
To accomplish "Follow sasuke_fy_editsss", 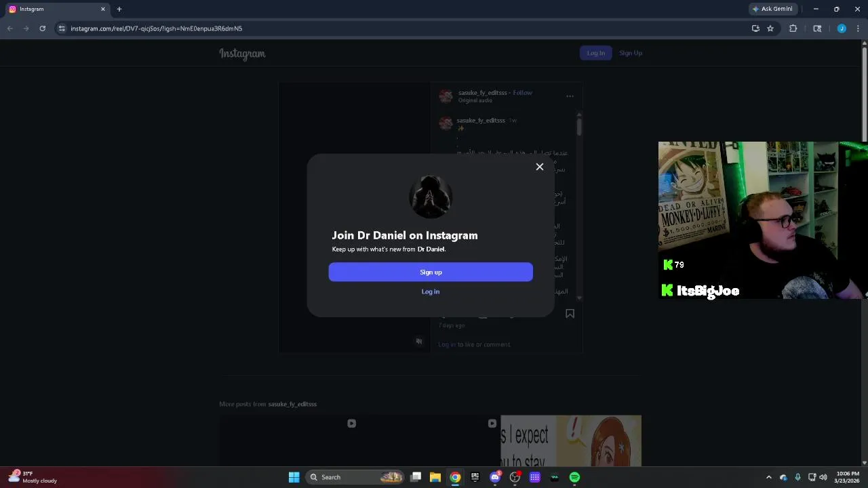I will click(522, 93).
